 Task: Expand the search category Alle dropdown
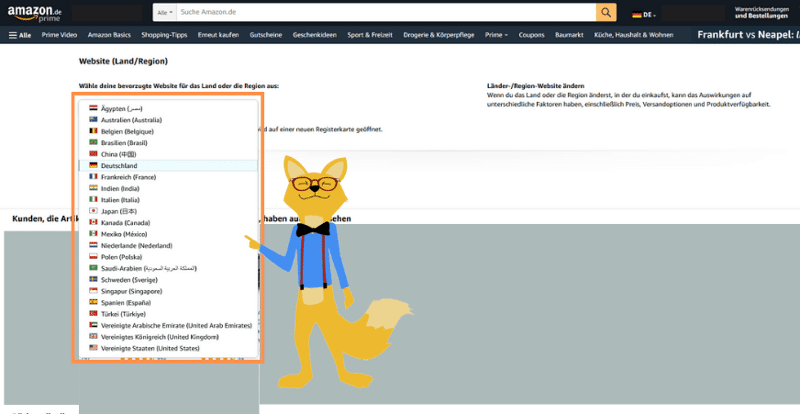point(164,13)
